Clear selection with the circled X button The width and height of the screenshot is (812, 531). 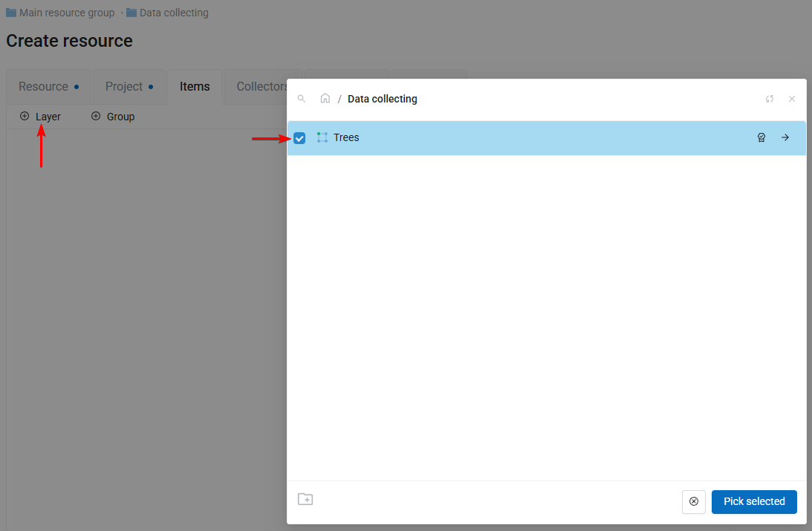(x=694, y=502)
